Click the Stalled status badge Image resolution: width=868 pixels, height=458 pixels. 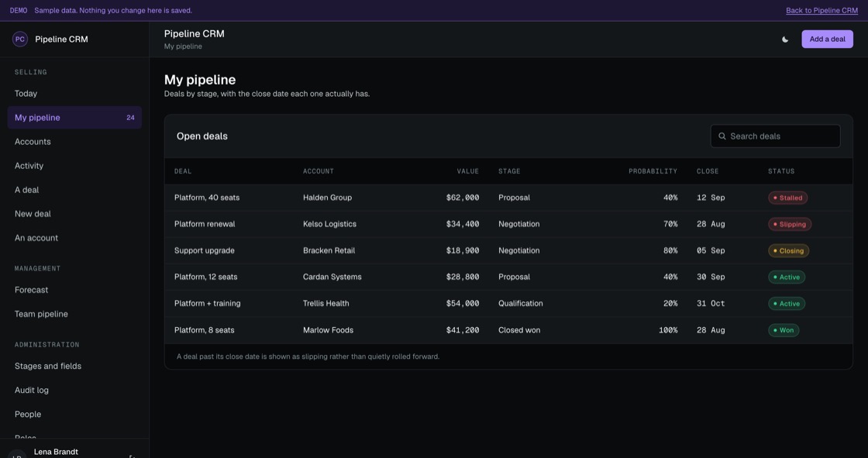click(x=787, y=198)
